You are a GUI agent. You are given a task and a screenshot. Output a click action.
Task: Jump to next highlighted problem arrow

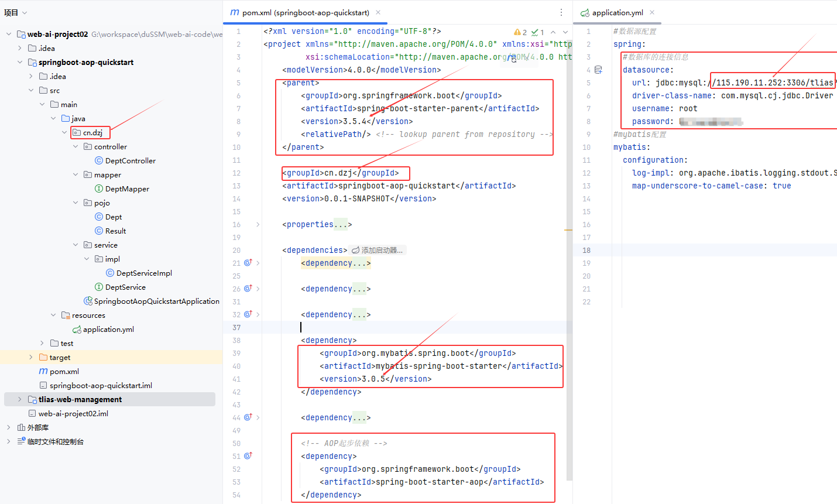click(565, 32)
